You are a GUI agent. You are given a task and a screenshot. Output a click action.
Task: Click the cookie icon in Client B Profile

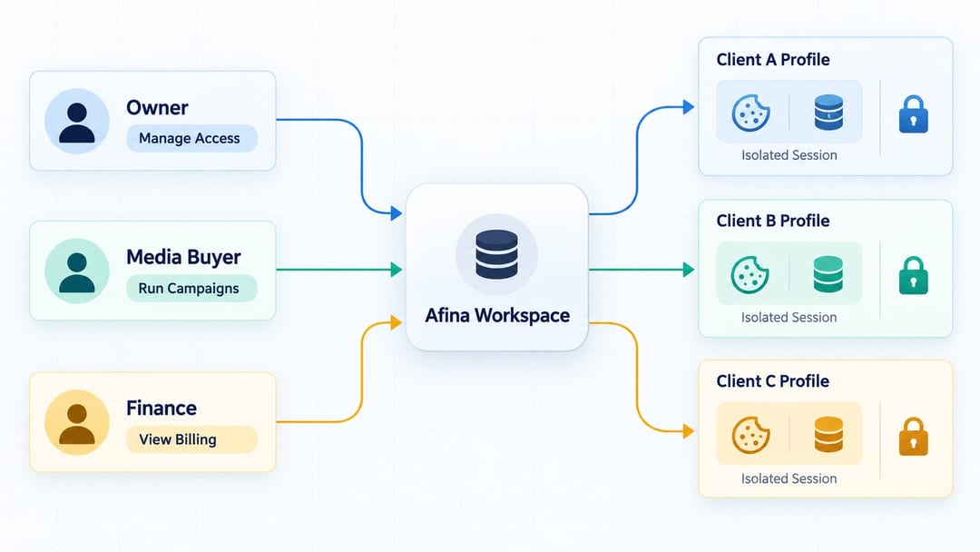tap(750, 274)
